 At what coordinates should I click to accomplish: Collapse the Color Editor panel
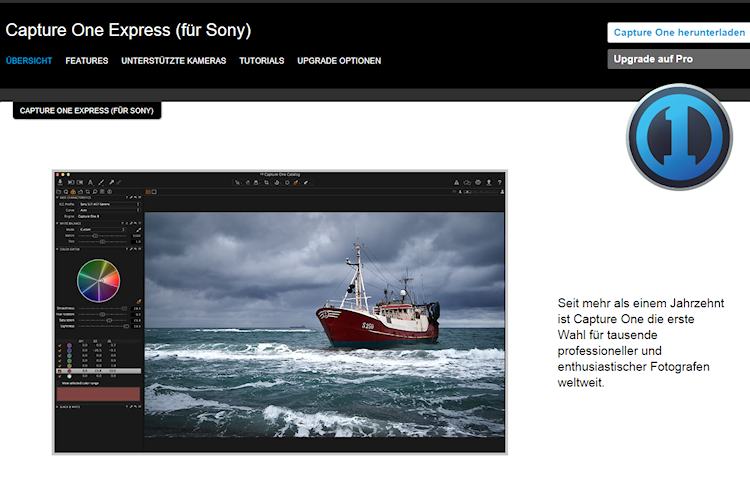[x=57, y=249]
